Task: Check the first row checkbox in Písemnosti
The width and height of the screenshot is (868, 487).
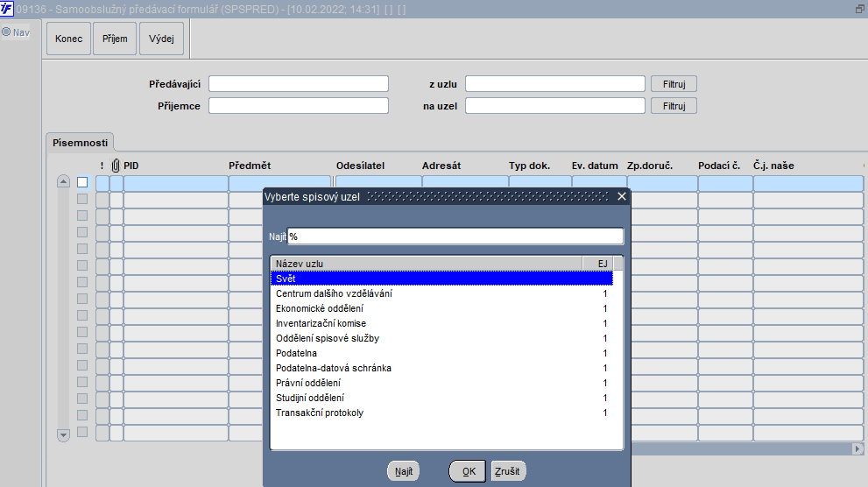Action: (x=82, y=182)
